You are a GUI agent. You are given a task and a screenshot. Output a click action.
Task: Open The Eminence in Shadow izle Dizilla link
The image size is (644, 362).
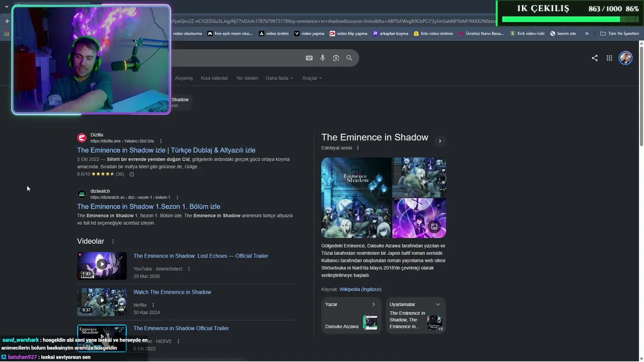[166, 150]
